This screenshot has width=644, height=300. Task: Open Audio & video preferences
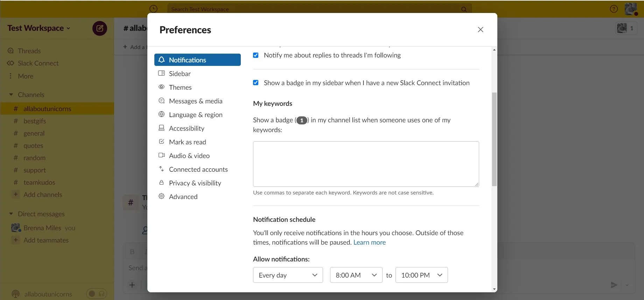tap(197, 156)
